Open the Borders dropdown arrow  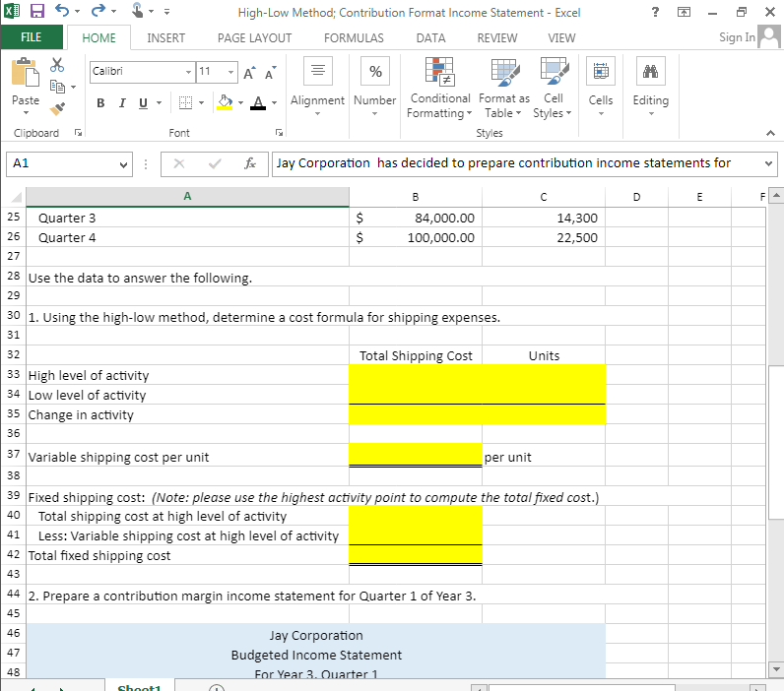[201, 103]
